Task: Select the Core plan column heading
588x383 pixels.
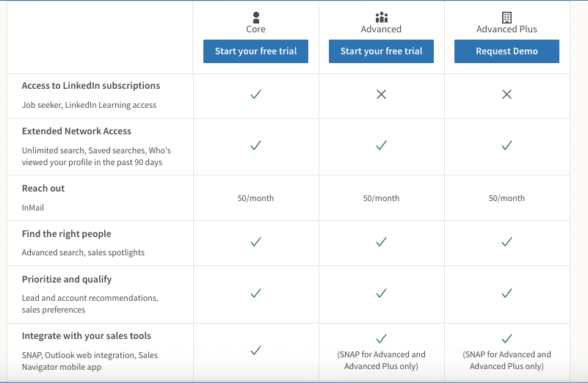Action: (255, 29)
